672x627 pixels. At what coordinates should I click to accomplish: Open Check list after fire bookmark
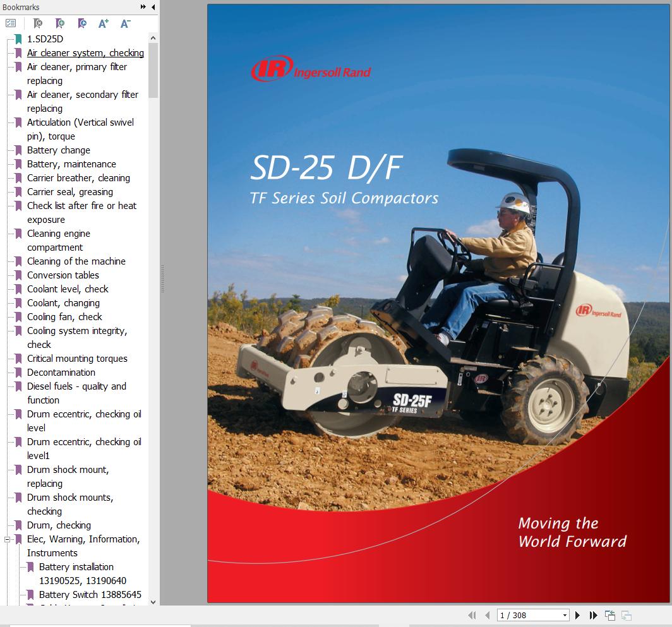81,213
